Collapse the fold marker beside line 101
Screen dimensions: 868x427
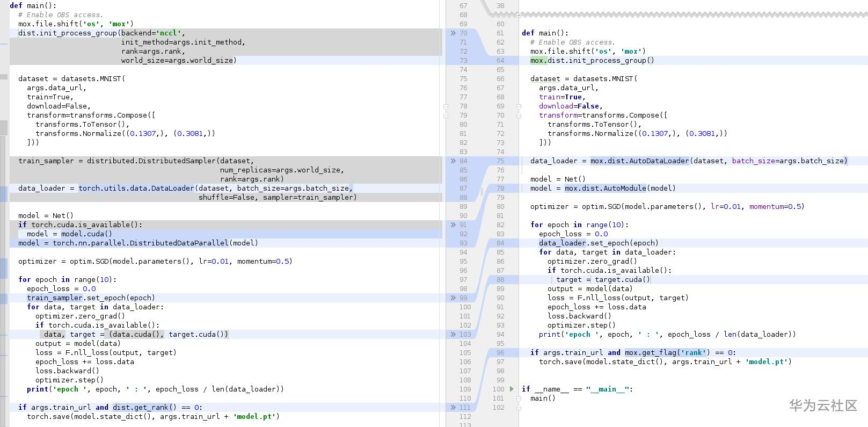coord(519,399)
